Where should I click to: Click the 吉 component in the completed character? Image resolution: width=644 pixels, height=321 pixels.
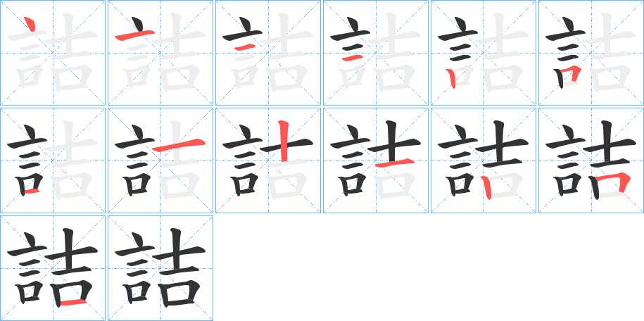click(179, 267)
